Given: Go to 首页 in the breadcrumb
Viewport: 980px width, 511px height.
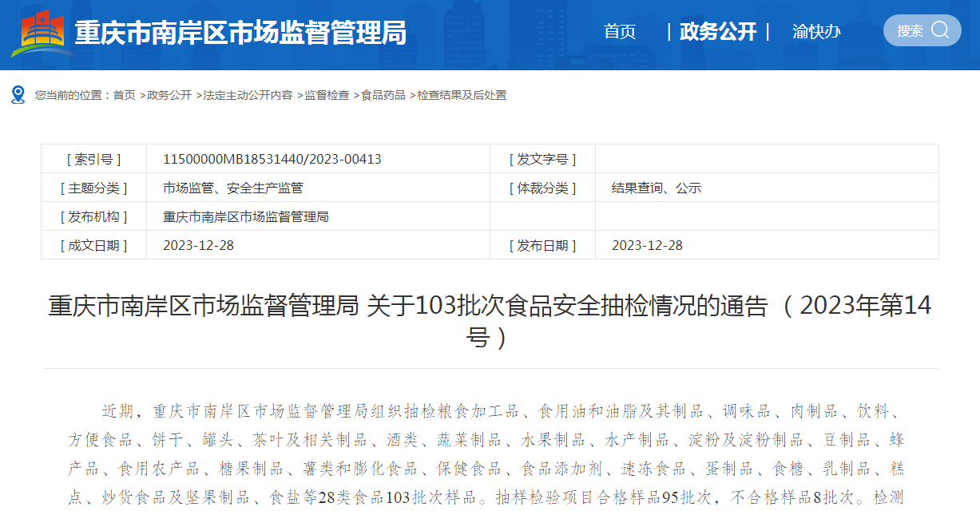Looking at the screenshot, I should click(124, 95).
